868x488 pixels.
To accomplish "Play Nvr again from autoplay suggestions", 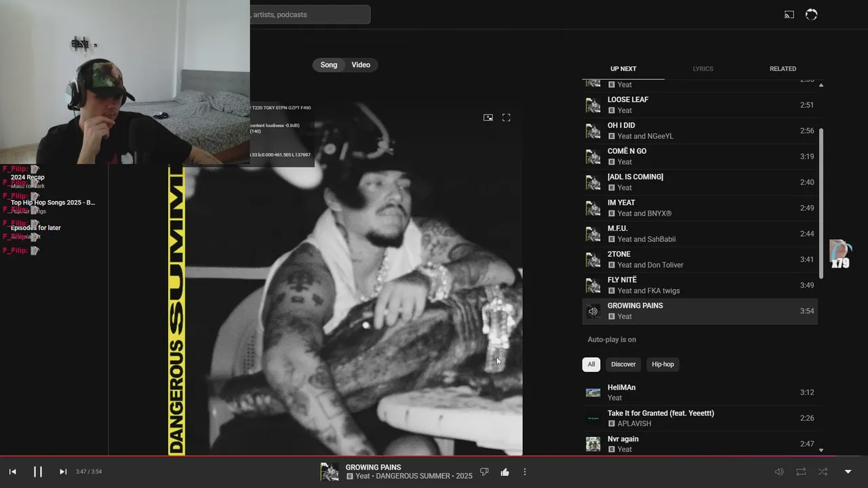I will point(700,444).
